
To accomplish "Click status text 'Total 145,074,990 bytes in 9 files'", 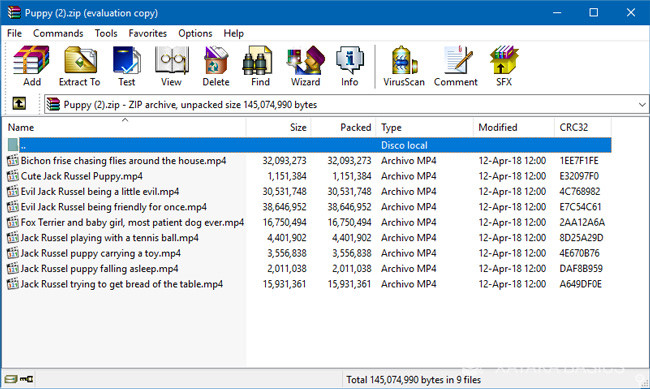I will coord(413,379).
